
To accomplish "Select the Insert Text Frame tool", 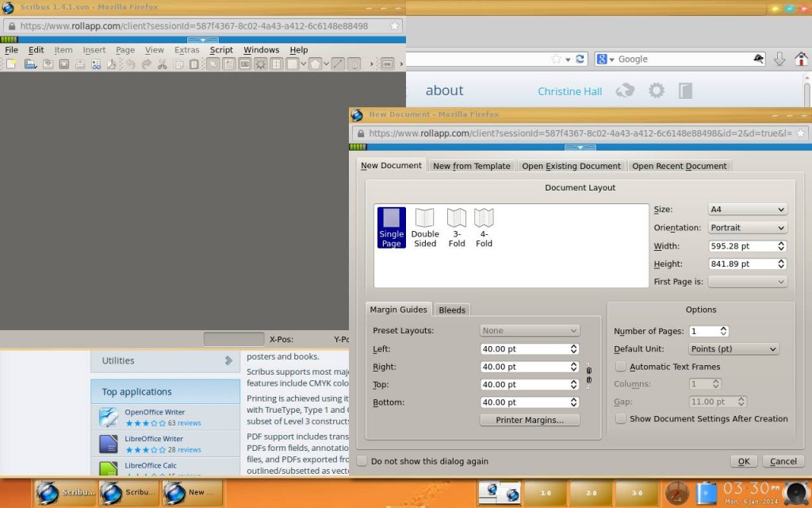I will 229,64.
